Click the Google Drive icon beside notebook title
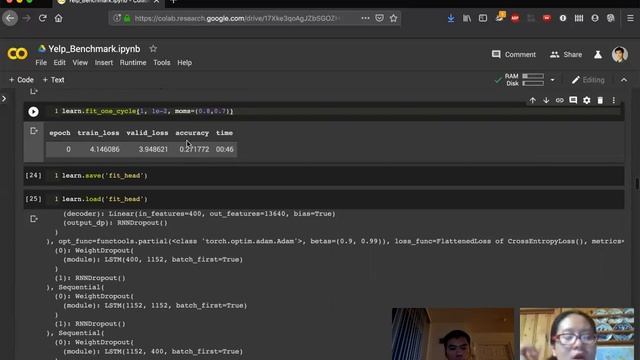 coord(42,49)
